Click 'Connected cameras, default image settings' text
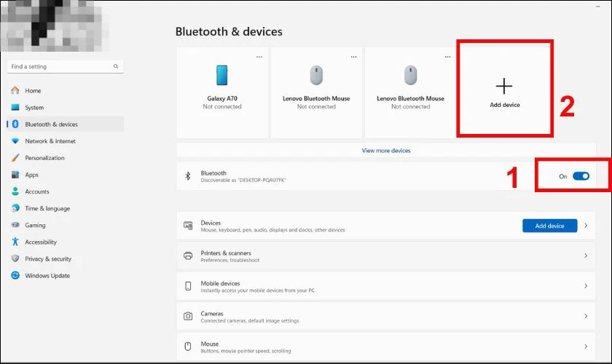The height and width of the screenshot is (364, 612). (x=250, y=321)
